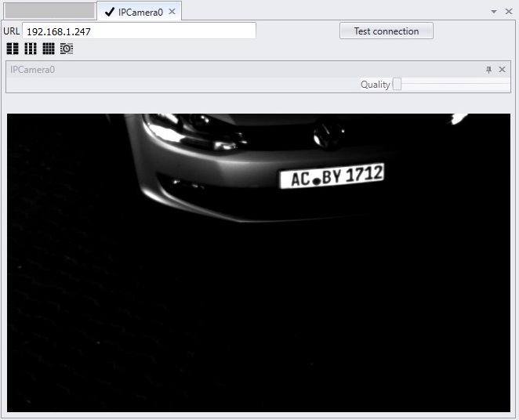Click the URL field with 192.168.1.247

click(x=139, y=31)
